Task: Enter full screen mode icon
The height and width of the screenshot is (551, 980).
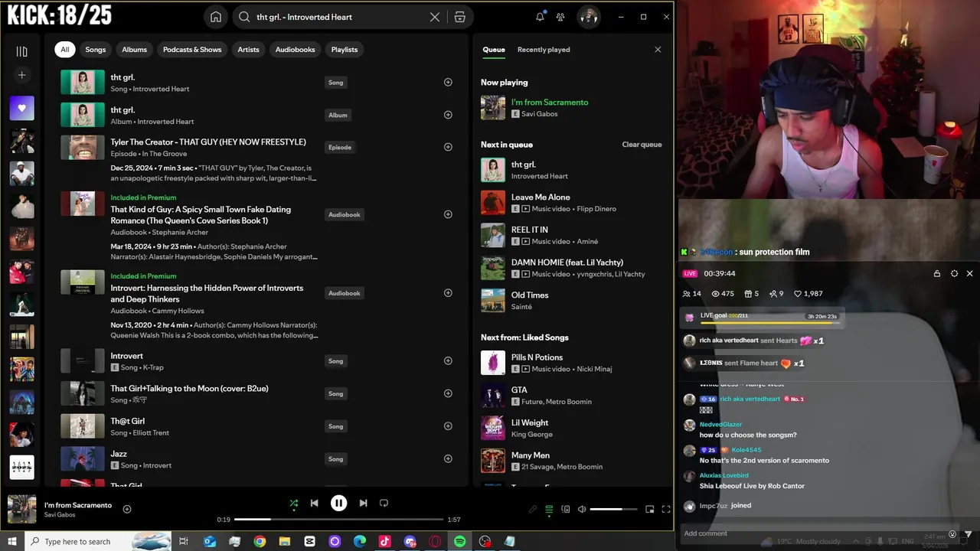Action: coord(666,509)
